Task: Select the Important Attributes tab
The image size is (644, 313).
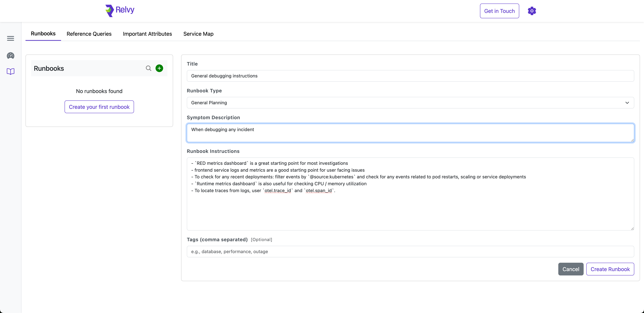Action: 147,34
